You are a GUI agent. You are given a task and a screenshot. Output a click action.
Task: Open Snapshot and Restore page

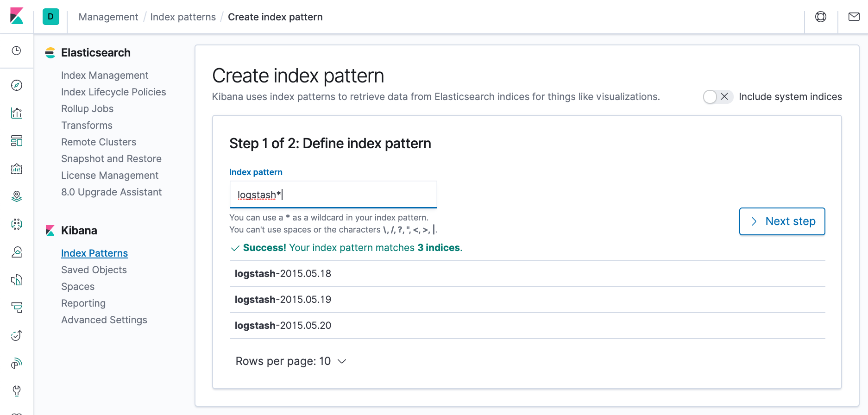[x=111, y=159]
